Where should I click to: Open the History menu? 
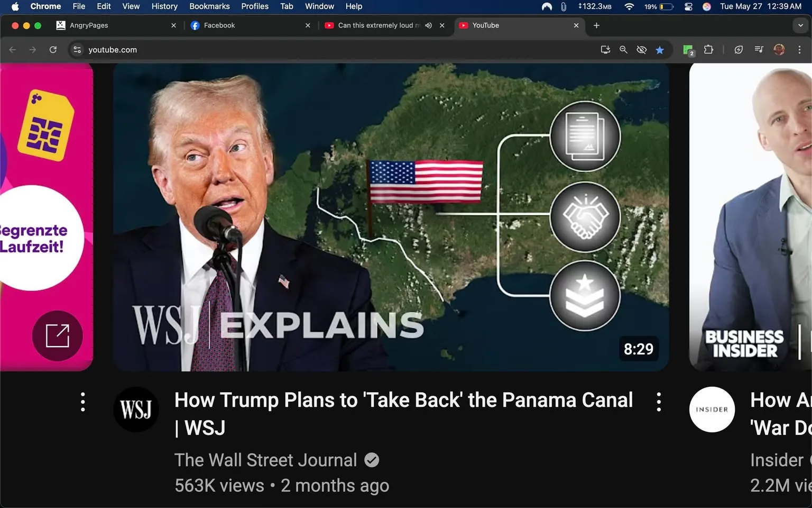164,6
